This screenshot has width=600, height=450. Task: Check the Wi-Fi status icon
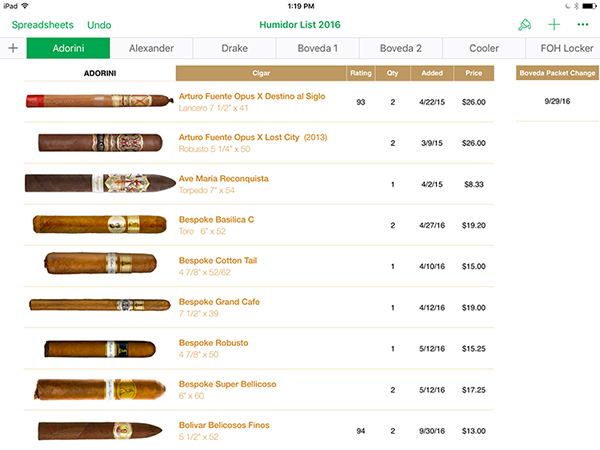(25, 6)
